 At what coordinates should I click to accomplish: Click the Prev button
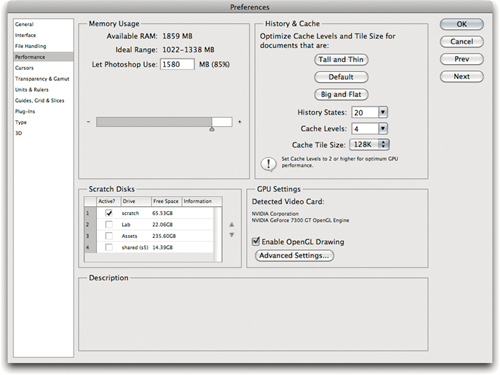pos(462,59)
